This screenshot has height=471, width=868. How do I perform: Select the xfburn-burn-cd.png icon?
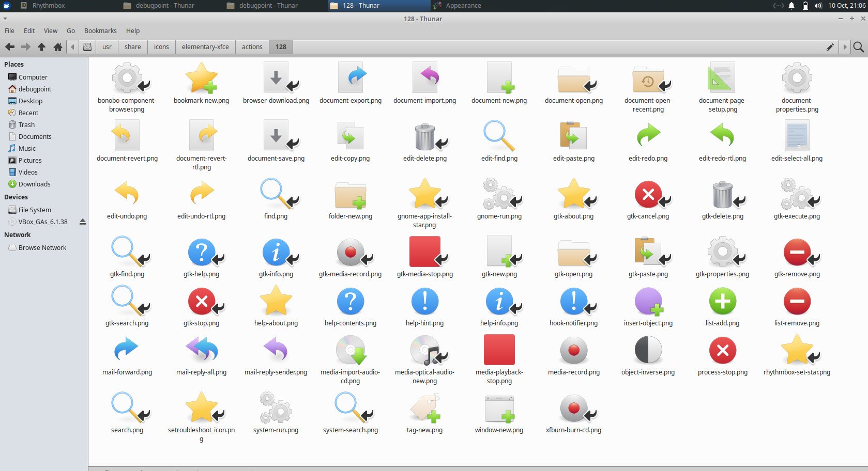[x=573, y=408]
